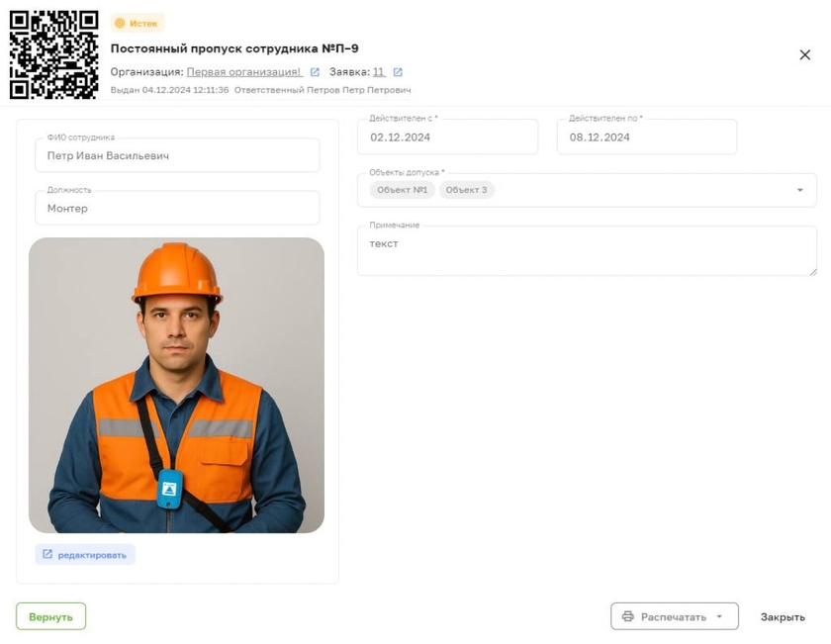Close the pass dialog with X icon
Viewport: 831px width, 644px height.
click(x=804, y=55)
